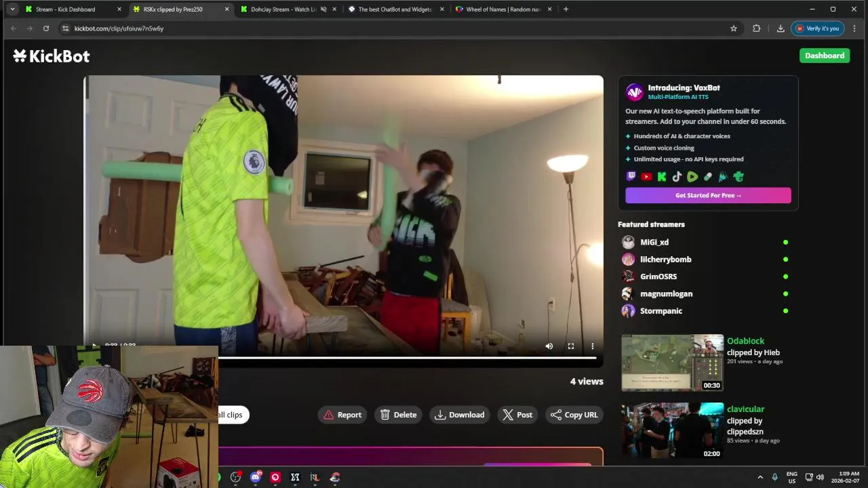Open the clavicular clip thumbnail

coord(672,431)
